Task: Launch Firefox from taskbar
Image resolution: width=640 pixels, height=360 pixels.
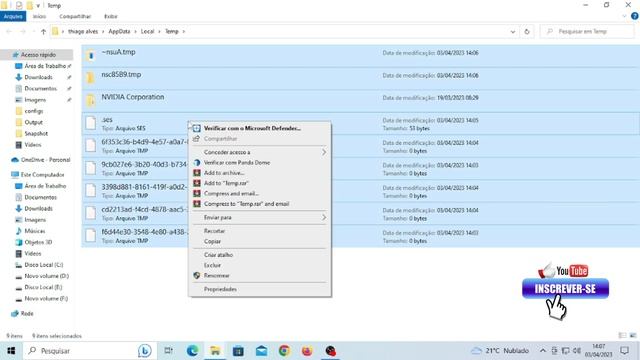Action: coord(307,351)
